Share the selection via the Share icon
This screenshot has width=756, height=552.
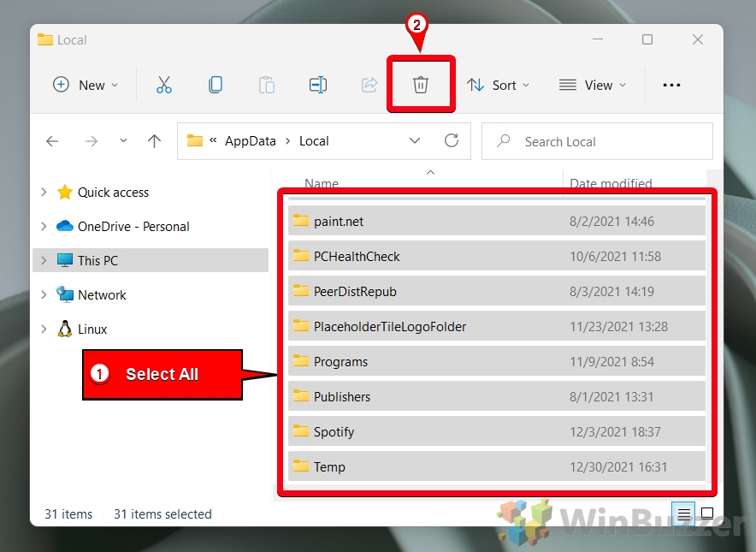[x=369, y=85]
